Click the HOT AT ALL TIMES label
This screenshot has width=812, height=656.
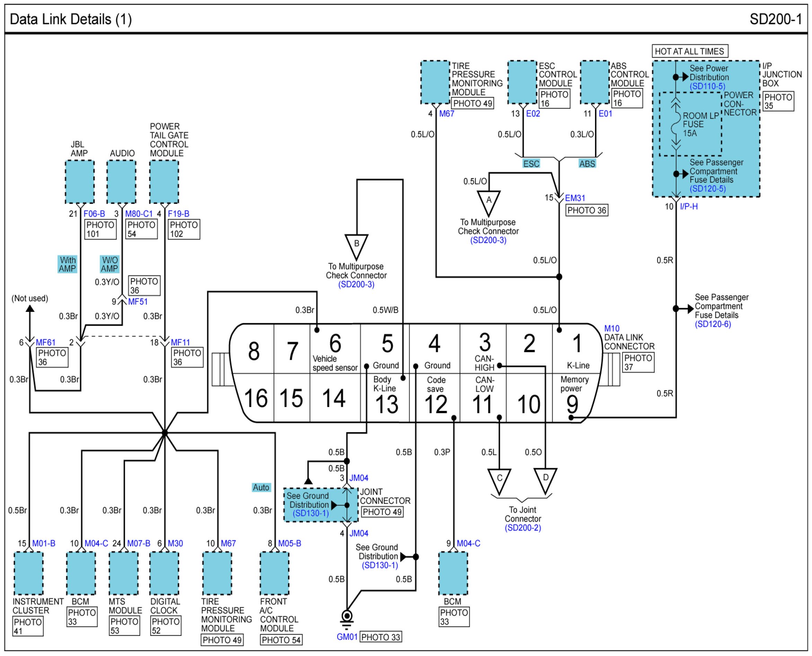click(689, 51)
